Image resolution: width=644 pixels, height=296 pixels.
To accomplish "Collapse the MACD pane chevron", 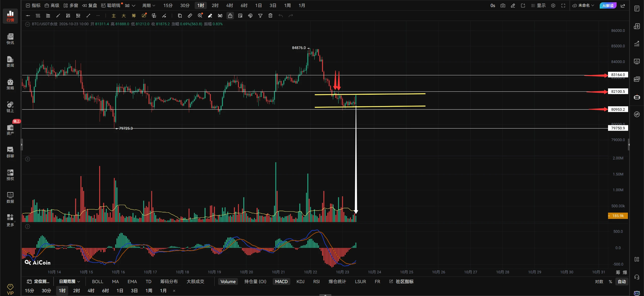I will click(28, 226).
